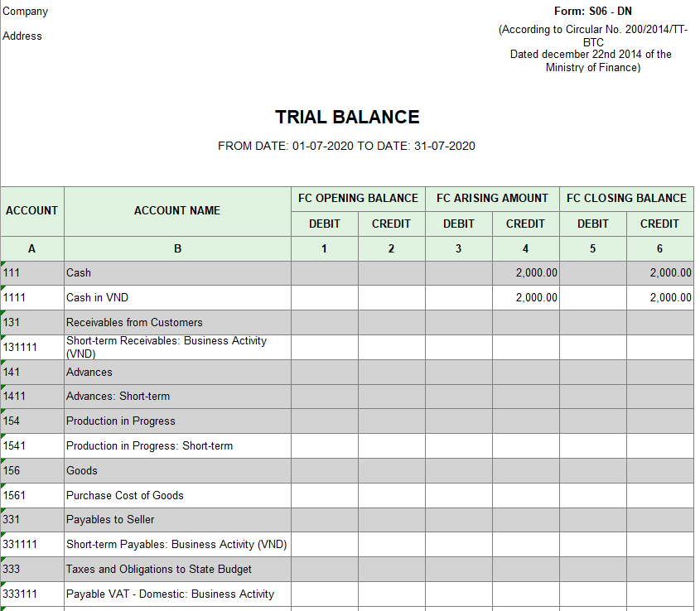Click Taxes and Obligations to State Budget
The image size is (700, 611).
177,570
